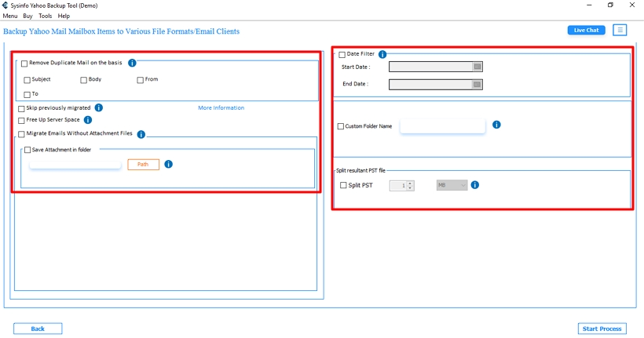Enable Skip previously migrated
This screenshot has height=338, width=644.
[x=21, y=109]
